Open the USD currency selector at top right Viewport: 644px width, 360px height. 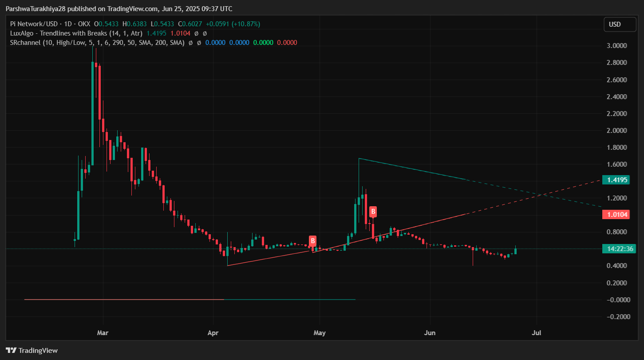point(620,24)
